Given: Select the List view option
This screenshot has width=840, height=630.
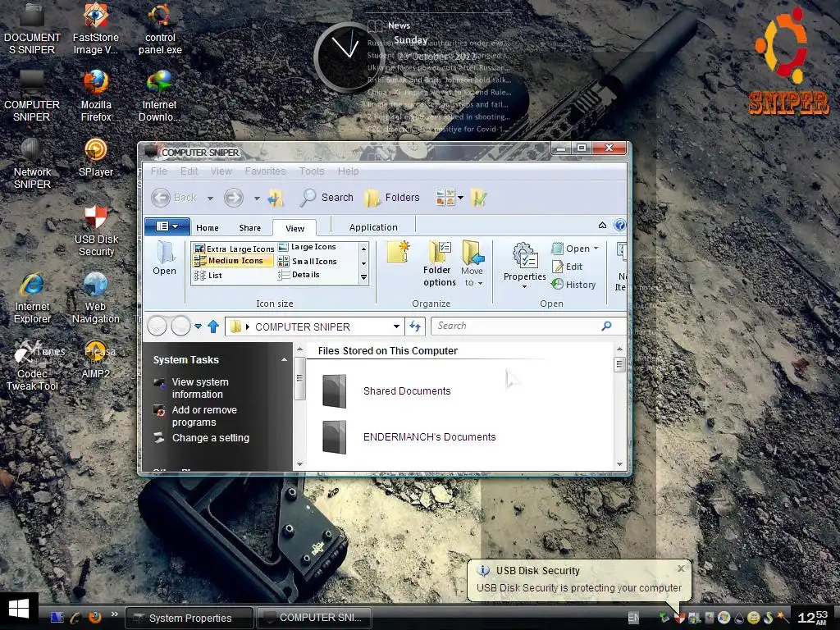Looking at the screenshot, I should [x=208, y=276].
